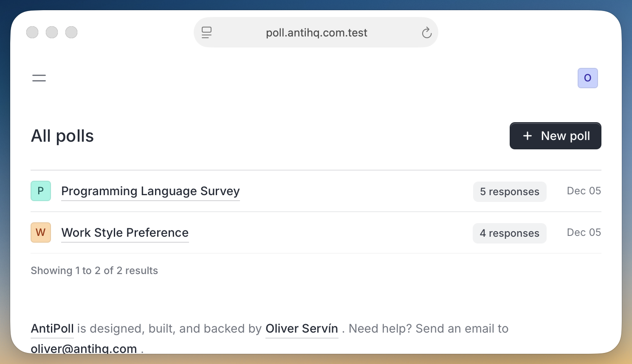Click the 4 responses badge
Image resolution: width=632 pixels, height=364 pixels.
(x=509, y=233)
